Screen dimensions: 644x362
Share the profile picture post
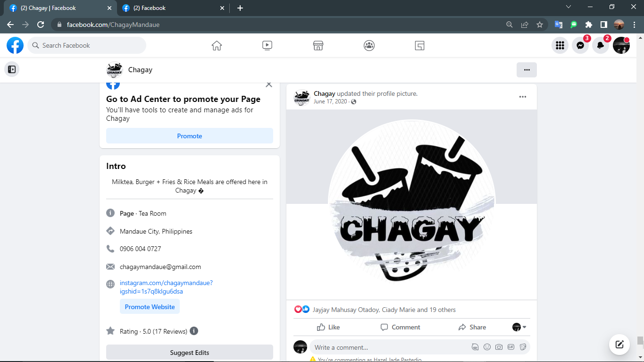point(472,327)
